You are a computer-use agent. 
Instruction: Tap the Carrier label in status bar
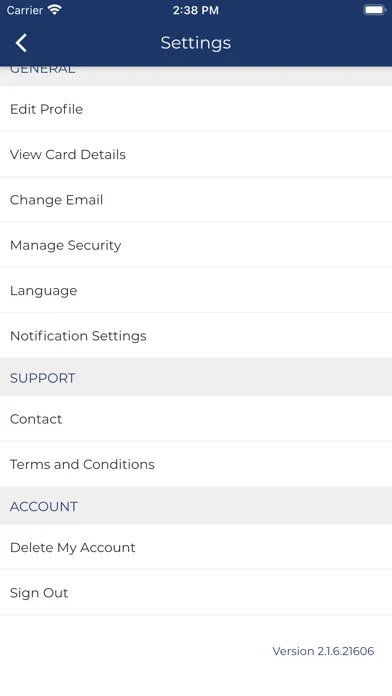(25, 10)
